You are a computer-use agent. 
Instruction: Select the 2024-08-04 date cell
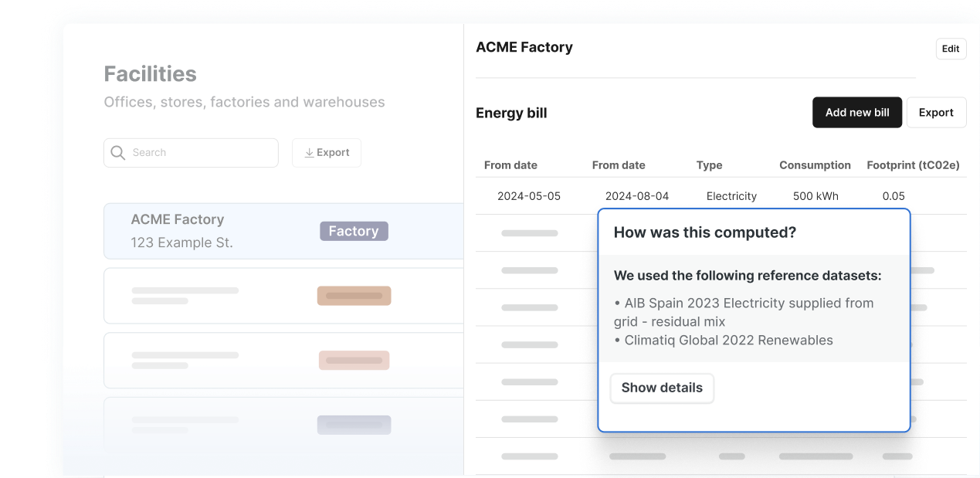[637, 196]
